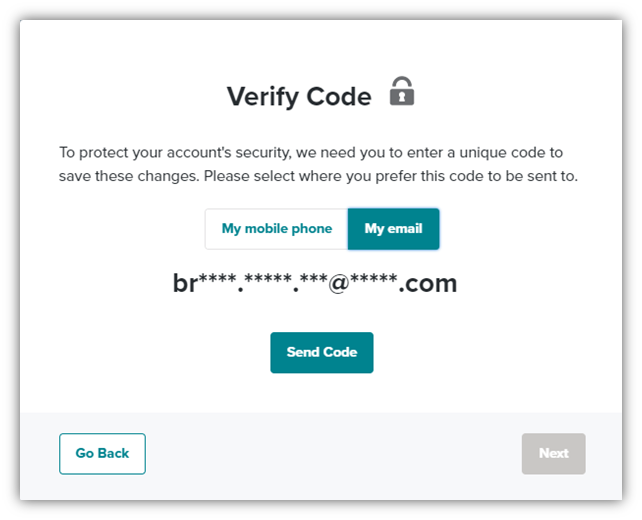Viewport: 642px width, 520px height.
Task: Click the .com ending of masked email
Action: click(428, 284)
